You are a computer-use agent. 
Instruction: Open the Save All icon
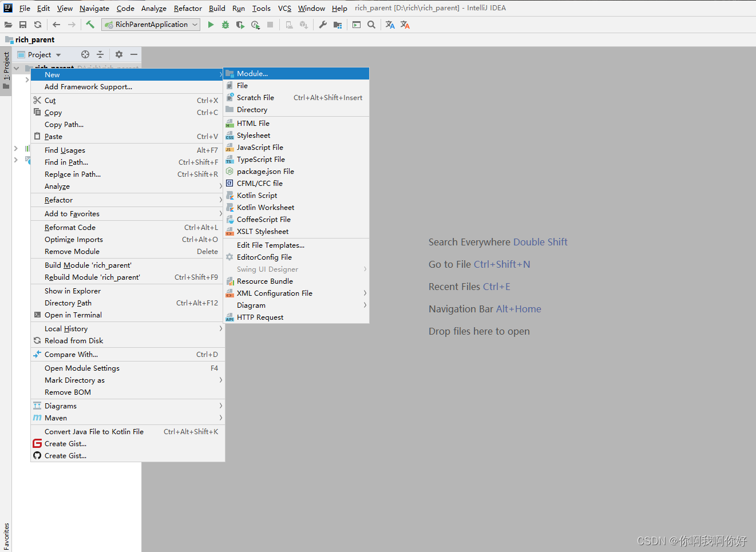22,25
